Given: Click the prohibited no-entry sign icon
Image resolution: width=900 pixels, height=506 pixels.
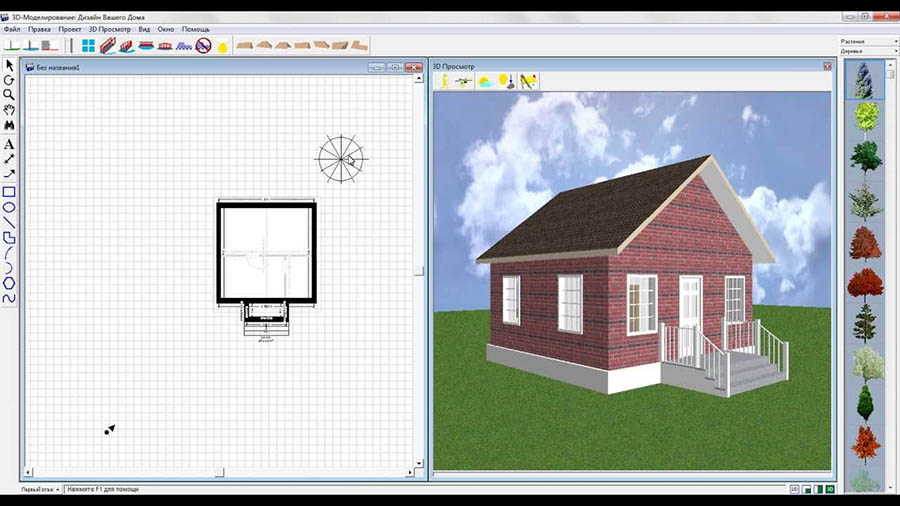Looking at the screenshot, I should pyautogui.click(x=203, y=46).
